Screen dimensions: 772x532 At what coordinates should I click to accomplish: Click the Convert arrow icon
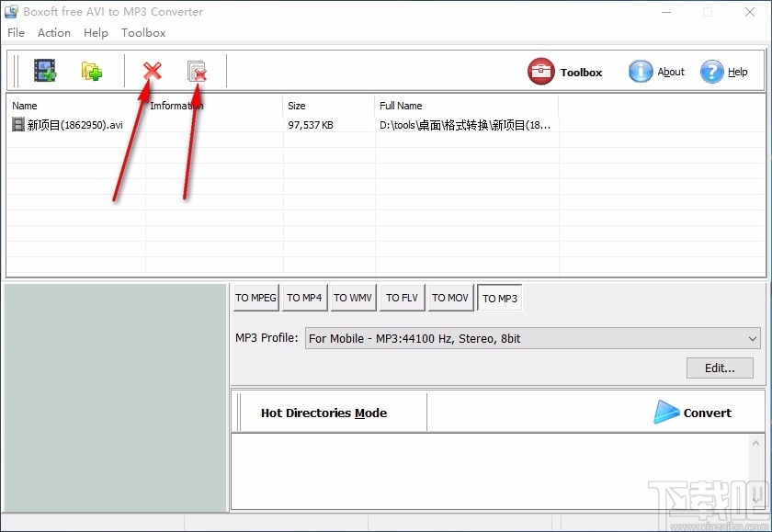click(x=666, y=413)
